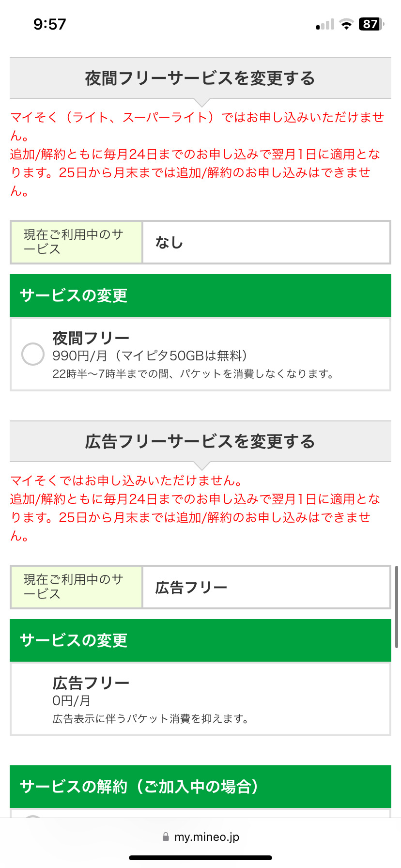Tap the マイそくではお申し込みいただけません notice
The width and height of the screenshot is (401, 868).
click(126, 480)
